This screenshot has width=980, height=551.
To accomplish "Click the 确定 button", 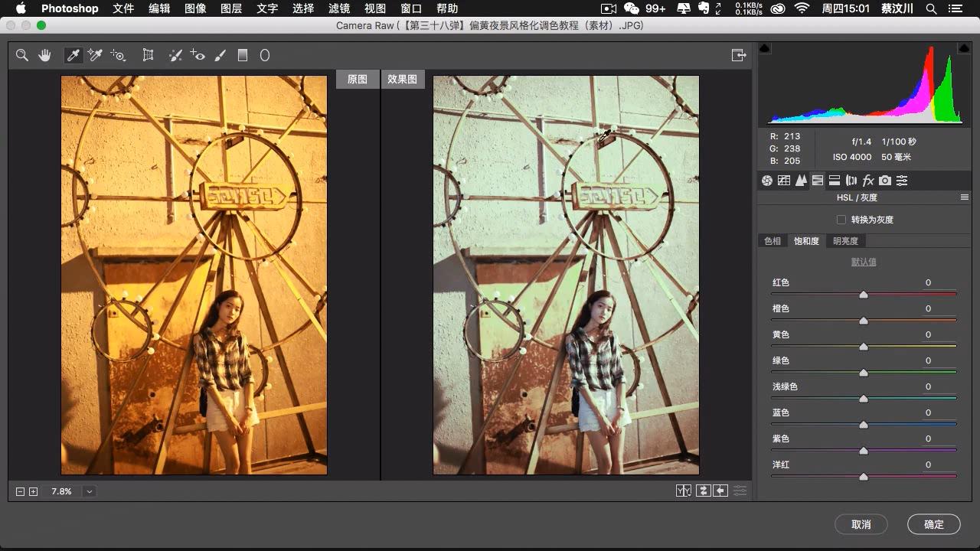I will pos(934,524).
